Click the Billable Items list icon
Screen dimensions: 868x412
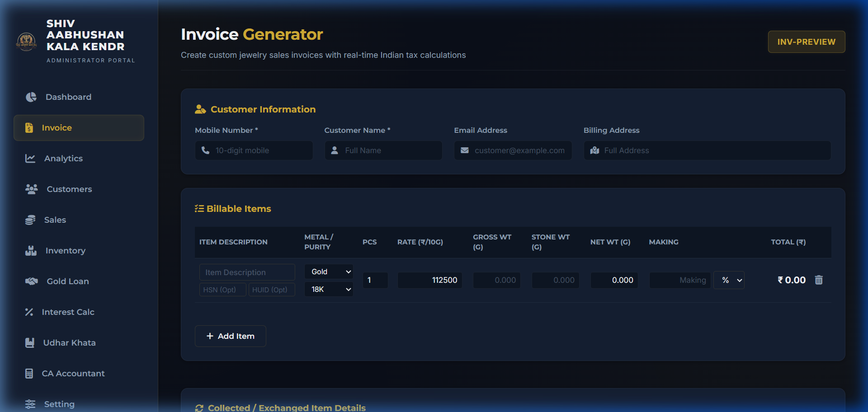[199, 209]
